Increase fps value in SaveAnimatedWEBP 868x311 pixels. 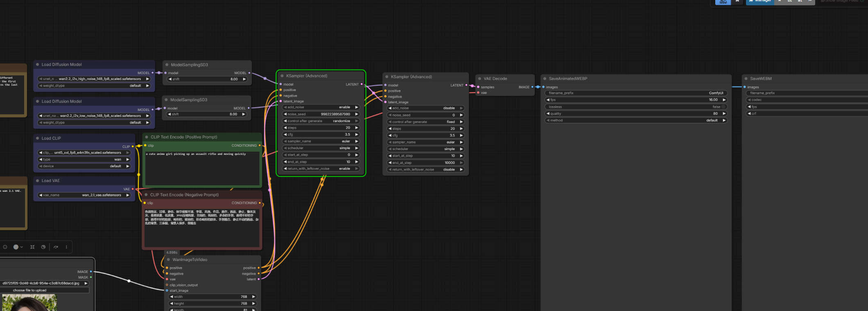coord(724,100)
